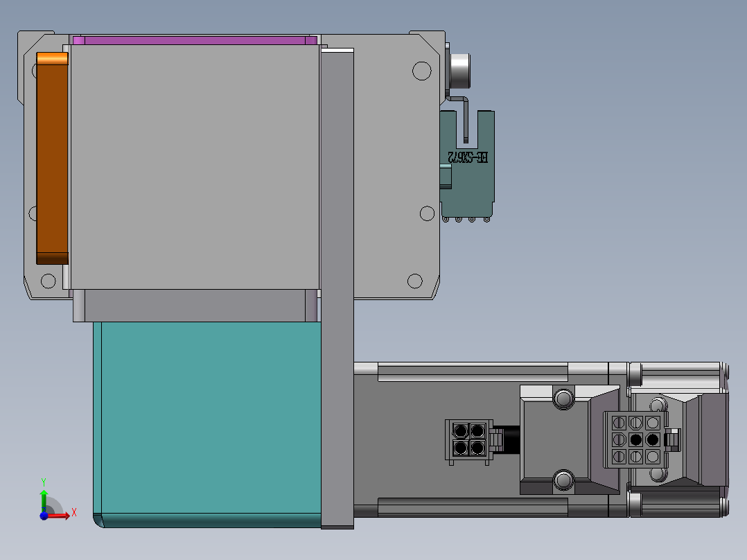This screenshot has height=560, width=747.
Task: Select the four-pin black connector
Action: [x=468, y=440]
